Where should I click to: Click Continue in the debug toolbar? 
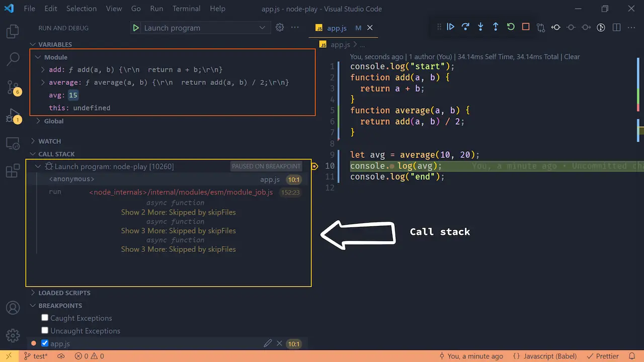click(451, 27)
